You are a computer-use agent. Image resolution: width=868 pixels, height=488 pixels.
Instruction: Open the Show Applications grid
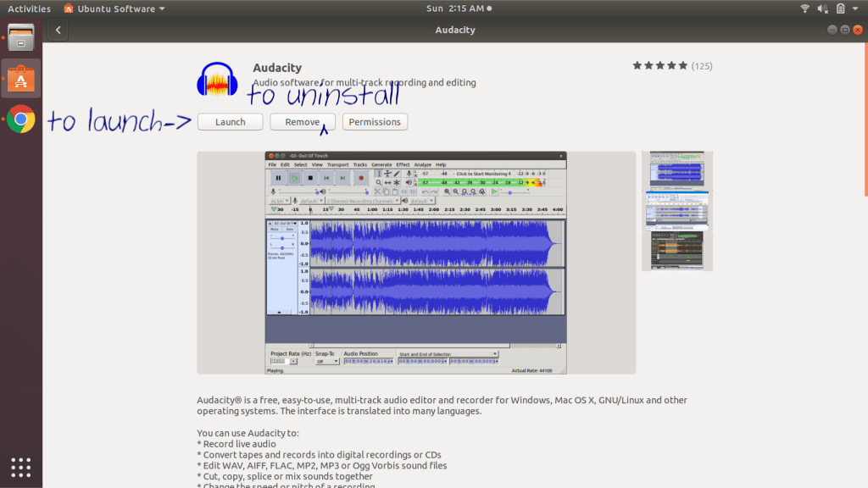click(20, 468)
